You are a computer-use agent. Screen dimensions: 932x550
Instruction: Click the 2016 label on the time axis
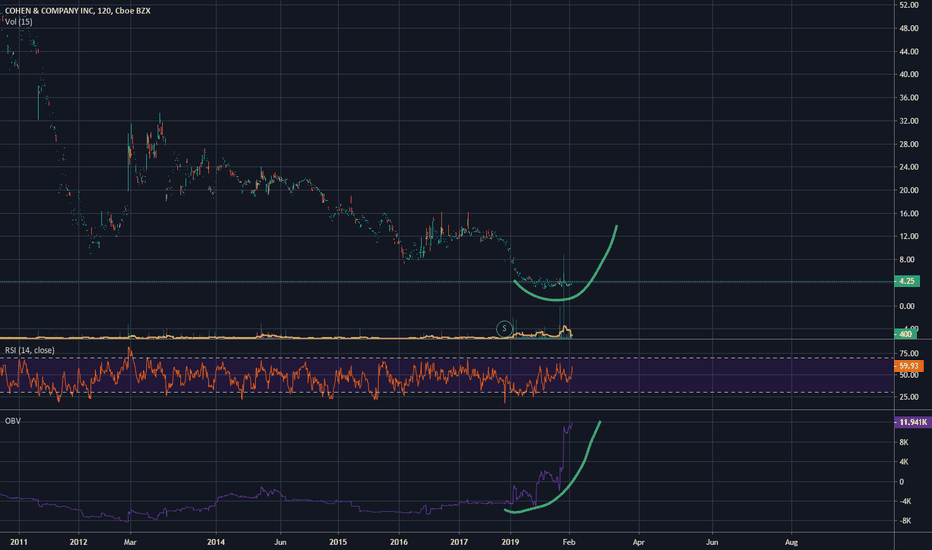tap(399, 542)
